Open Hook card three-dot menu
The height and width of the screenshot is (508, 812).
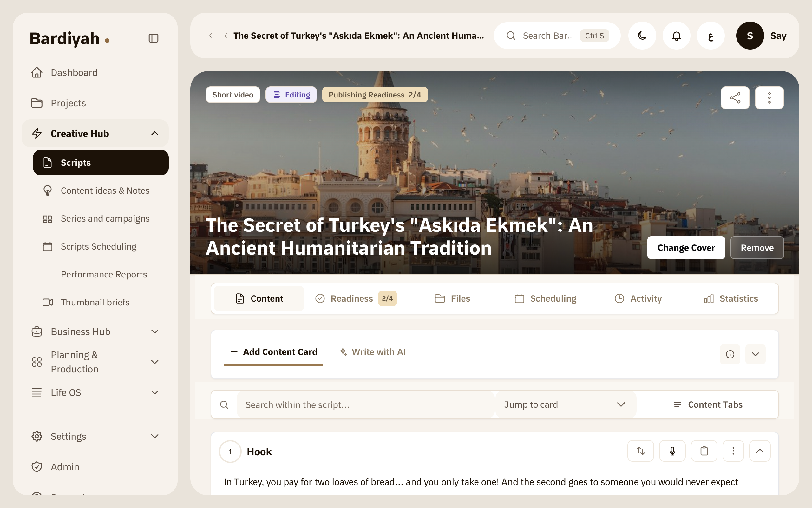tap(733, 451)
